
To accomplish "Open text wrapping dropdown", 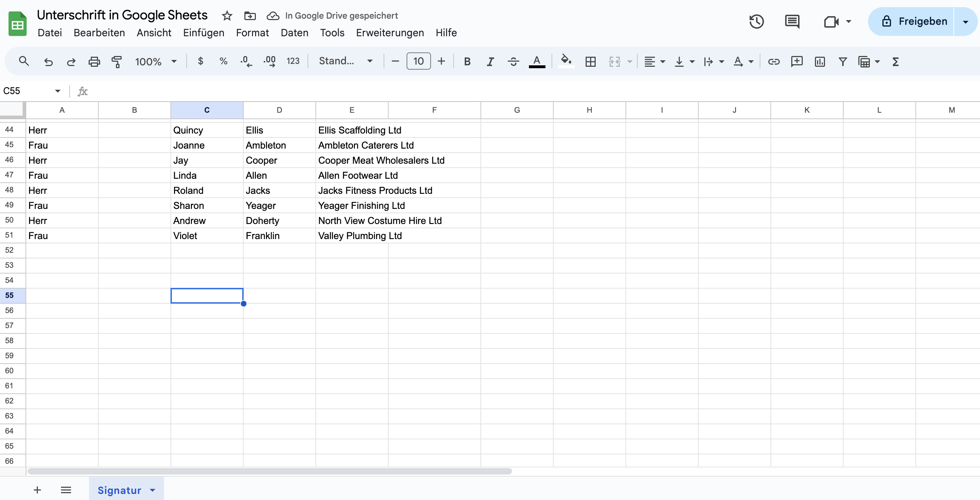I will click(713, 61).
